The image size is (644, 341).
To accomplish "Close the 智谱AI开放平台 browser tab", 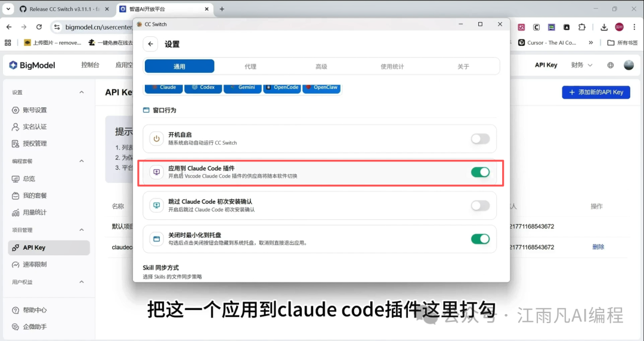I will tap(207, 9).
